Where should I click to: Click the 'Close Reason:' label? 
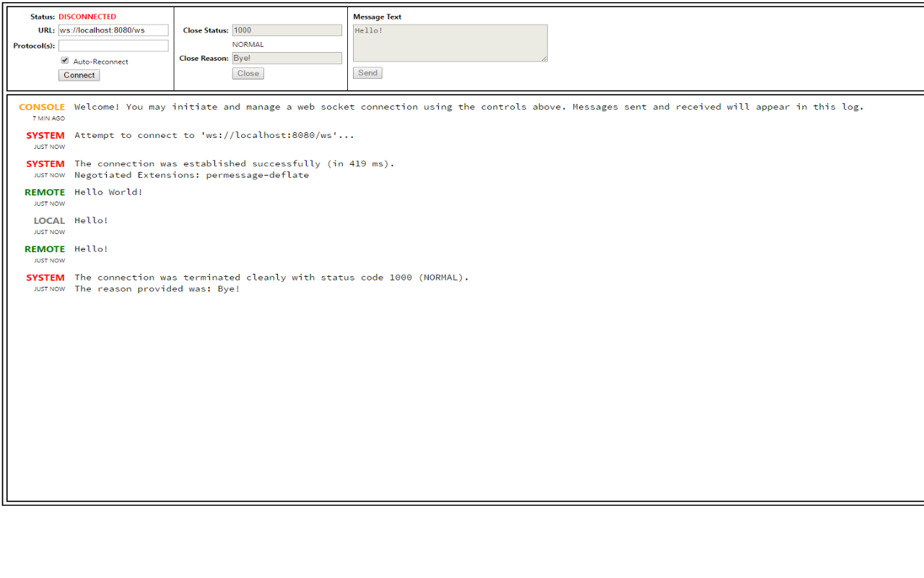pyautogui.click(x=204, y=58)
